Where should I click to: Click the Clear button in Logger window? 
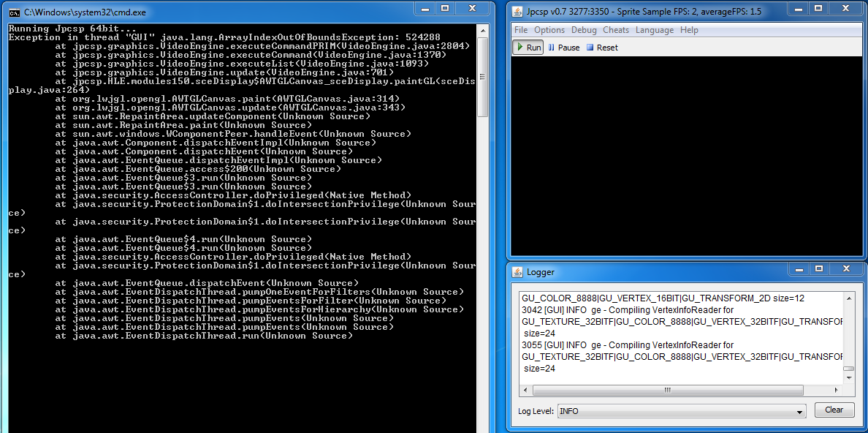(x=834, y=410)
